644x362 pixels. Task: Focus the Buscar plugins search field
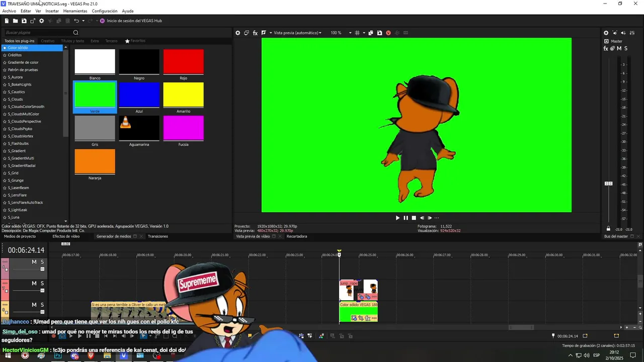(38, 33)
